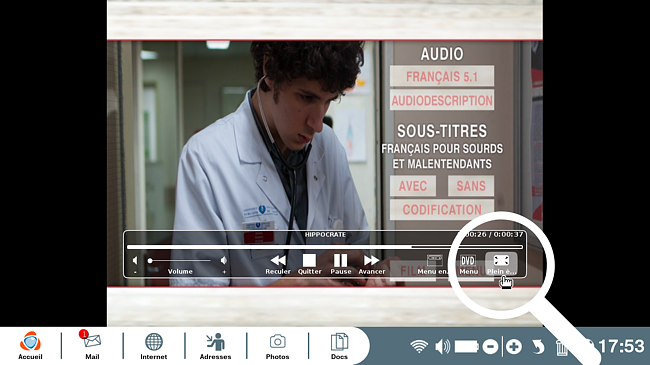Image resolution: width=650 pixels, height=365 pixels.
Task: Click the Reculer rewind button
Action: (278, 264)
